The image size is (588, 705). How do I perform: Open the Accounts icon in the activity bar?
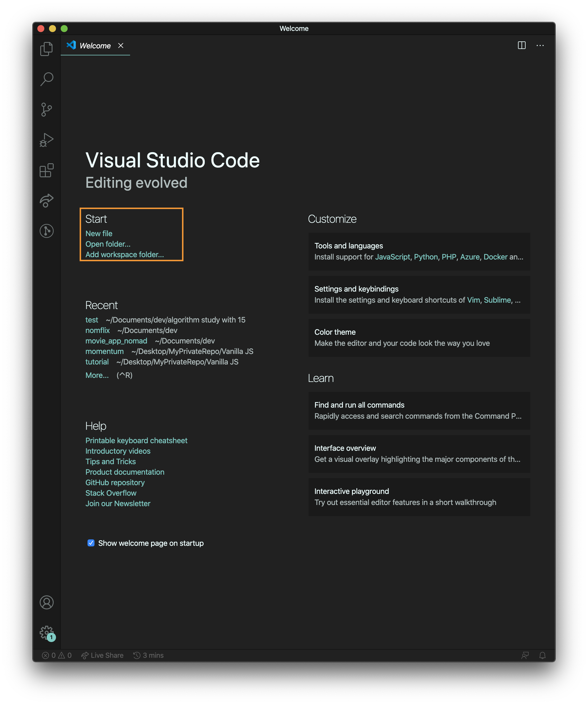pyautogui.click(x=46, y=603)
